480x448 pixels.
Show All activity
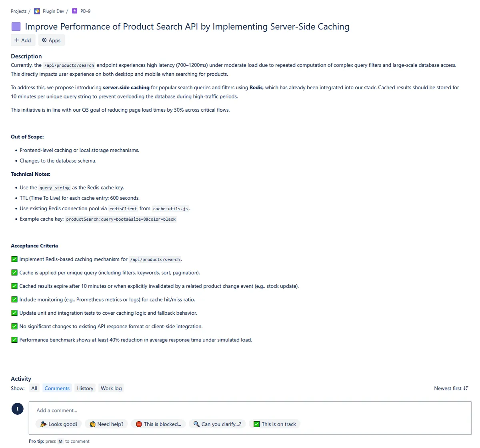[34, 388]
